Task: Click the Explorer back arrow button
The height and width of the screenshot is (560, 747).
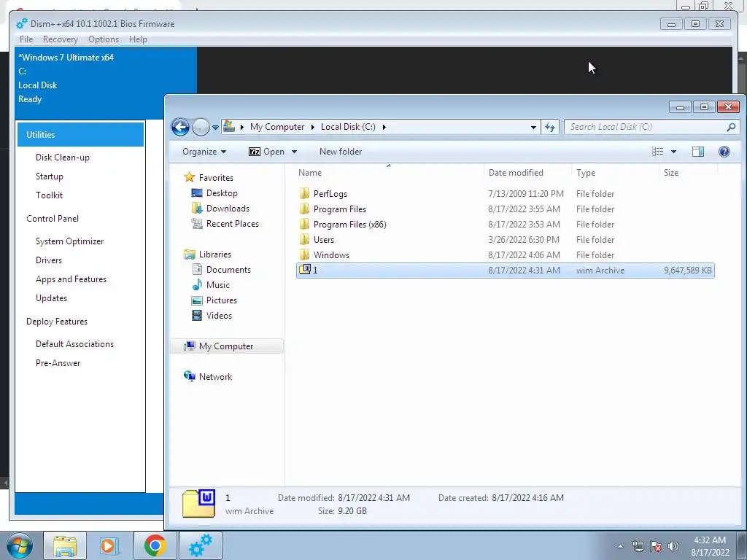Action: 181,127
